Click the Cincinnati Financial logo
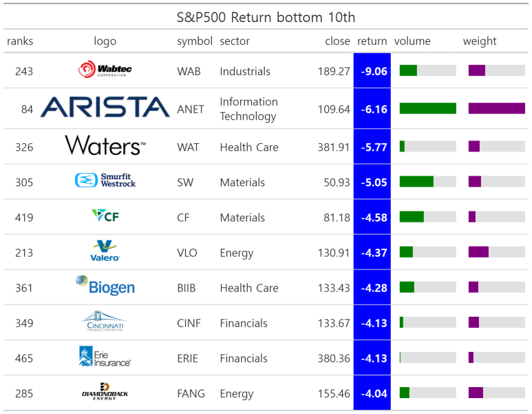 105,321
